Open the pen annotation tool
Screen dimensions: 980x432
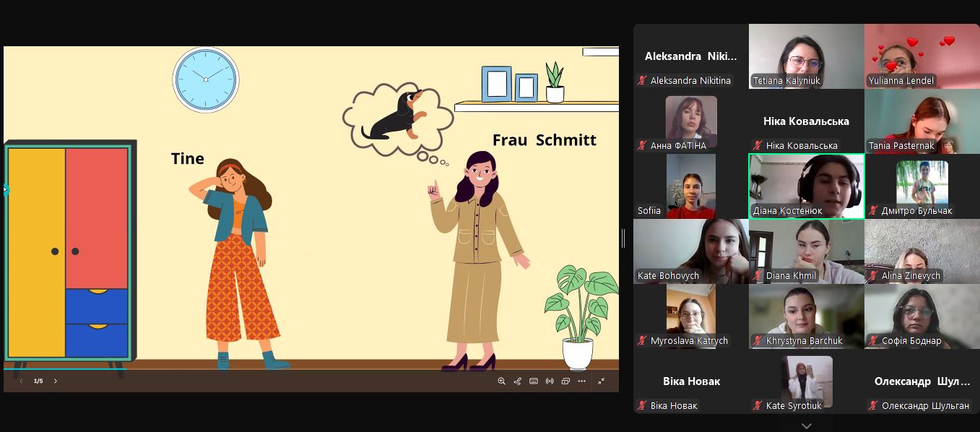pyautogui.click(x=517, y=381)
